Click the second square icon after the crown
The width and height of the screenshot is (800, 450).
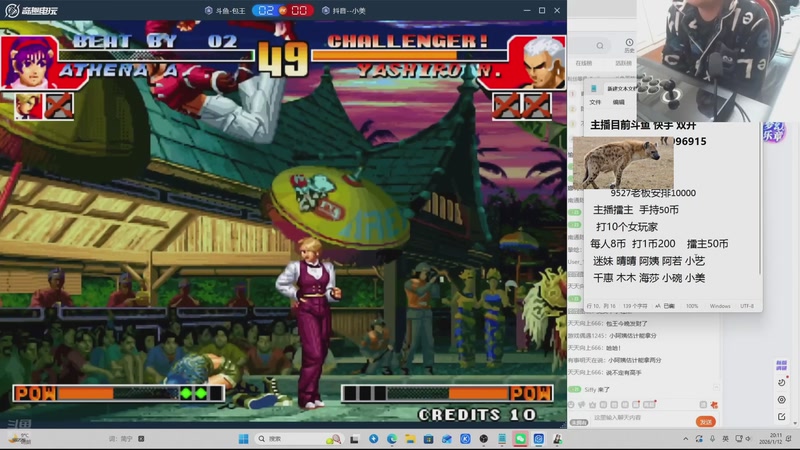click(614, 405)
